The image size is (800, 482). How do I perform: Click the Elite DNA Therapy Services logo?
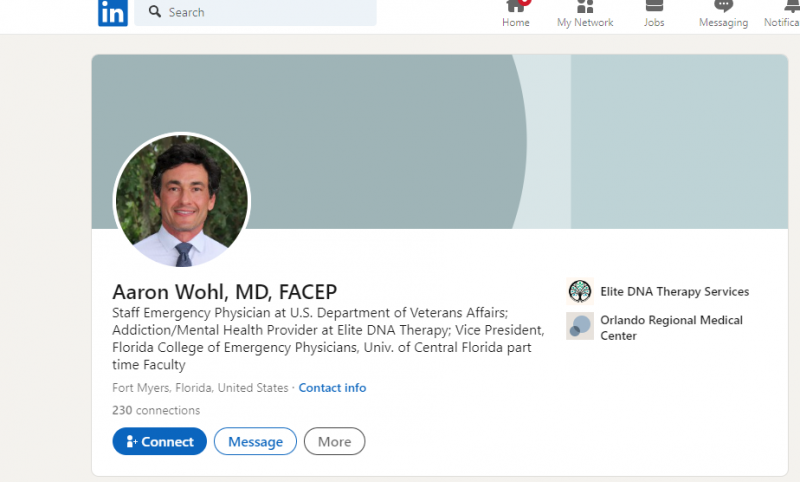[580, 292]
